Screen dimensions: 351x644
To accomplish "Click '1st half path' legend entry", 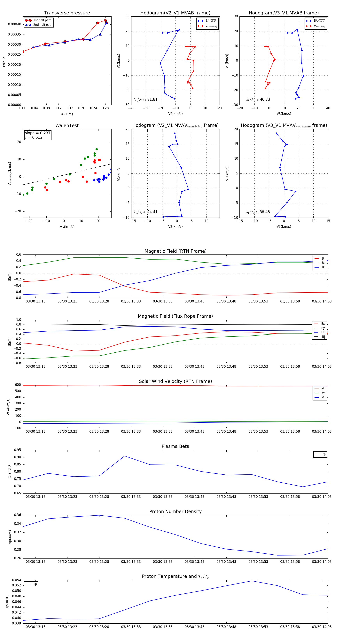I will click(39, 20).
